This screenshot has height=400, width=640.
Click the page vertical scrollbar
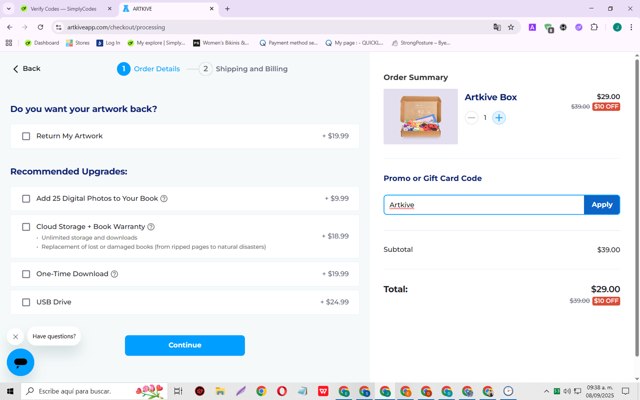click(x=637, y=208)
